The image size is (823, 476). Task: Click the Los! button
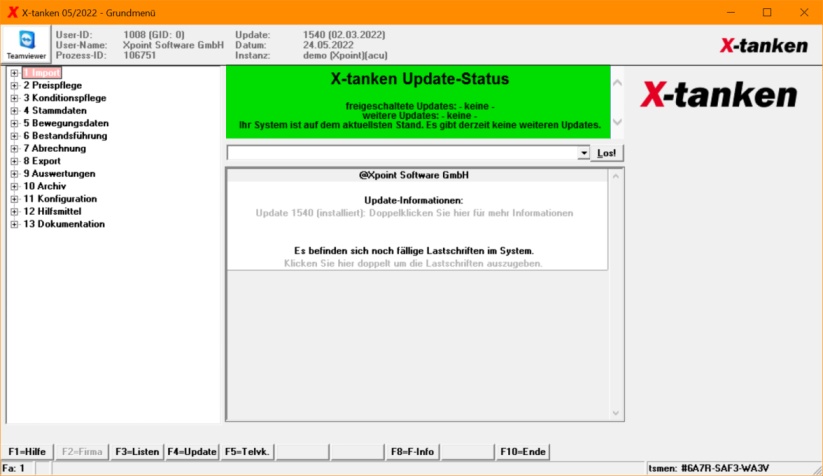click(607, 153)
